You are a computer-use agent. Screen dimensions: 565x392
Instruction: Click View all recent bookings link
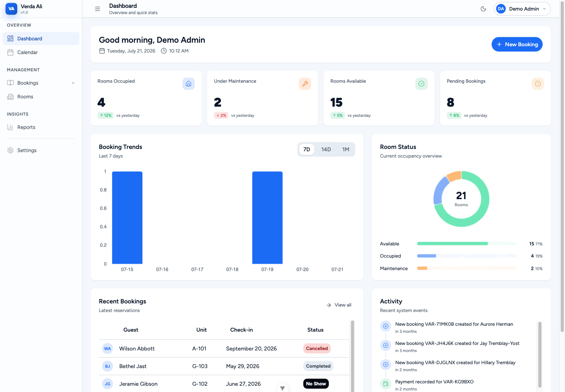(339, 305)
